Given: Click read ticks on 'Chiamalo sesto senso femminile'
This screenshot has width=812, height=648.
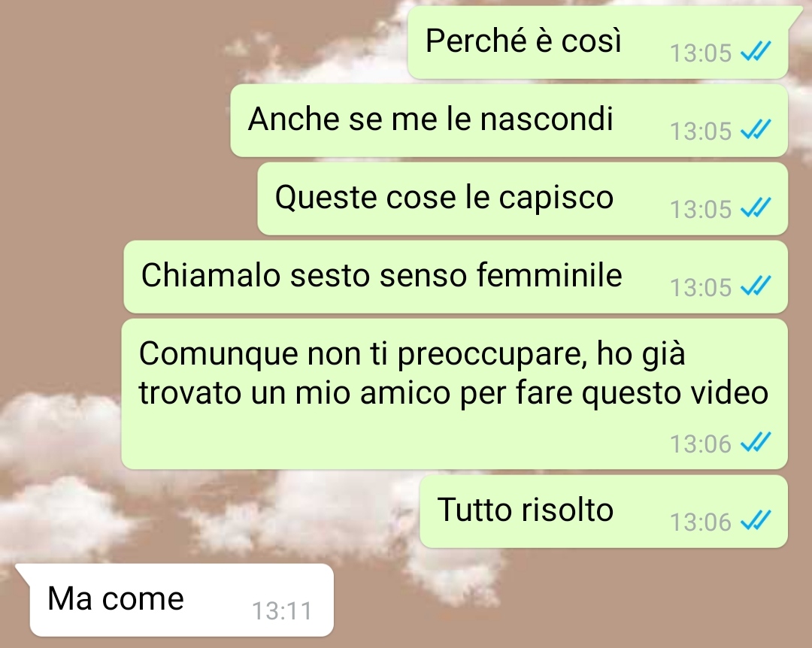Looking at the screenshot, I should point(756,286).
